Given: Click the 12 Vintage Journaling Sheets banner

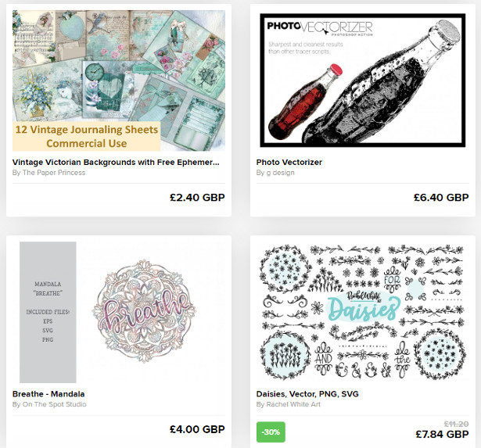Looking at the screenshot, I should (87, 137).
